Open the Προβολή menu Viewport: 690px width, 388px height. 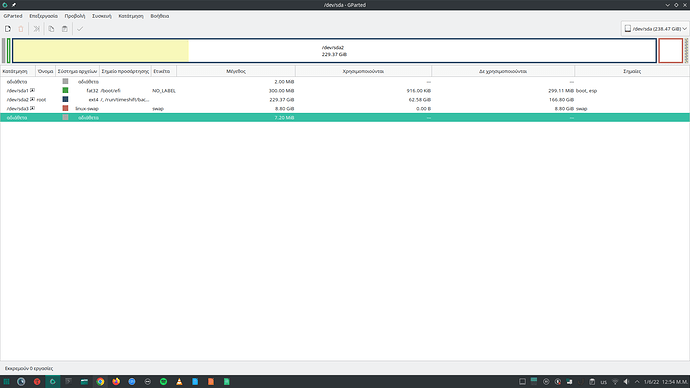(x=75, y=16)
